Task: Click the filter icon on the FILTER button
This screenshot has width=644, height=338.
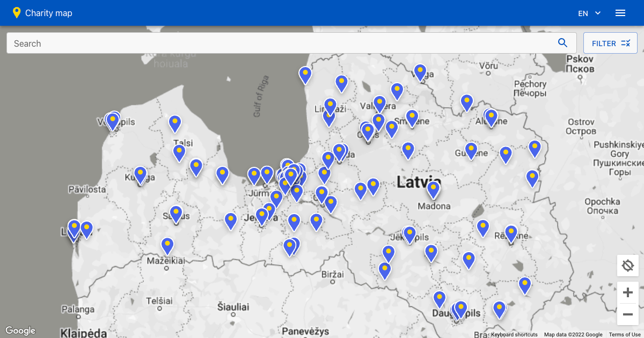Action: (626, 42)
